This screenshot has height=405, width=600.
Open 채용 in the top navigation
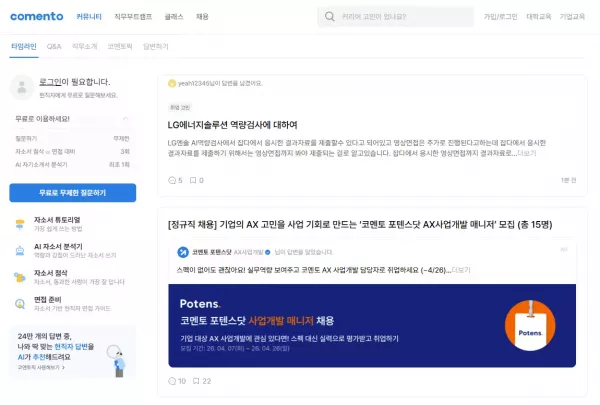click(202, 17)
